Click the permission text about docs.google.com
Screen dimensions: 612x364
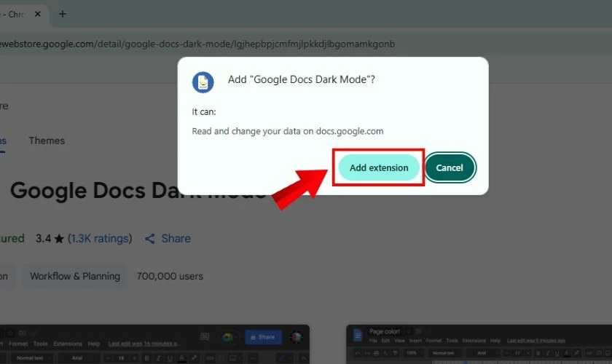(288, 131)
